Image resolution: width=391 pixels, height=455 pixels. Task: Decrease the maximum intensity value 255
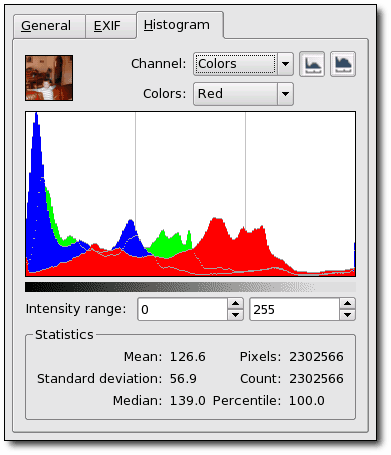point(348,315)
